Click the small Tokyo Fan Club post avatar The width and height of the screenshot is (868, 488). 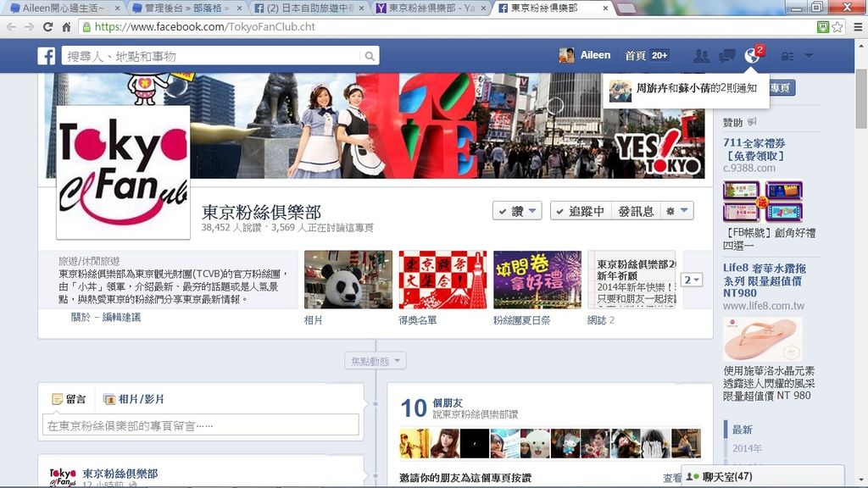coord(63,477)
